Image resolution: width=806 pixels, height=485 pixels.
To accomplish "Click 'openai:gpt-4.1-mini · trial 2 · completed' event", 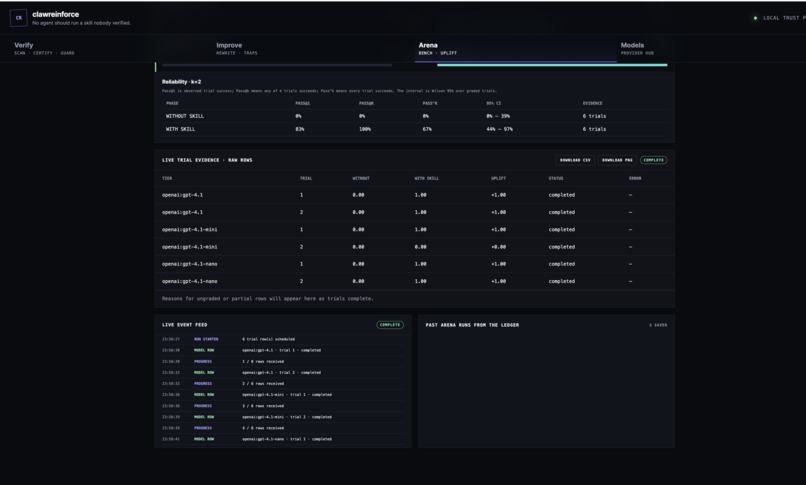I will pyautogui.click(x=283, y=417).
